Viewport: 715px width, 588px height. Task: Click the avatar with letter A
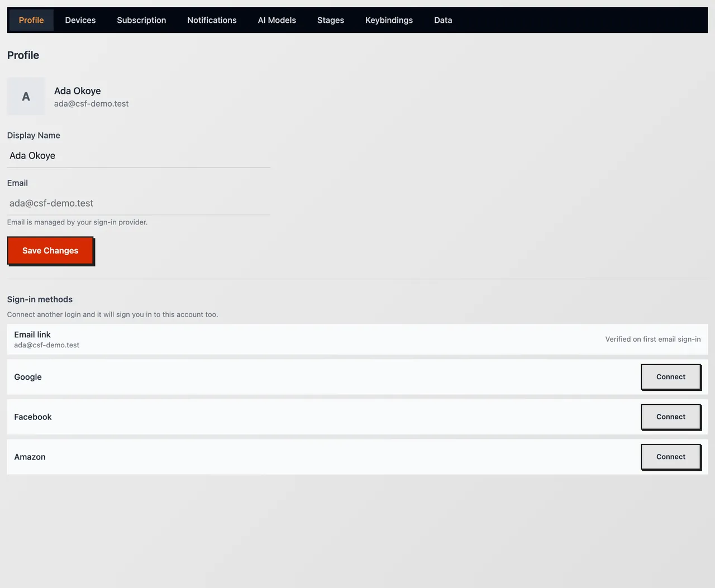[26, 97]
